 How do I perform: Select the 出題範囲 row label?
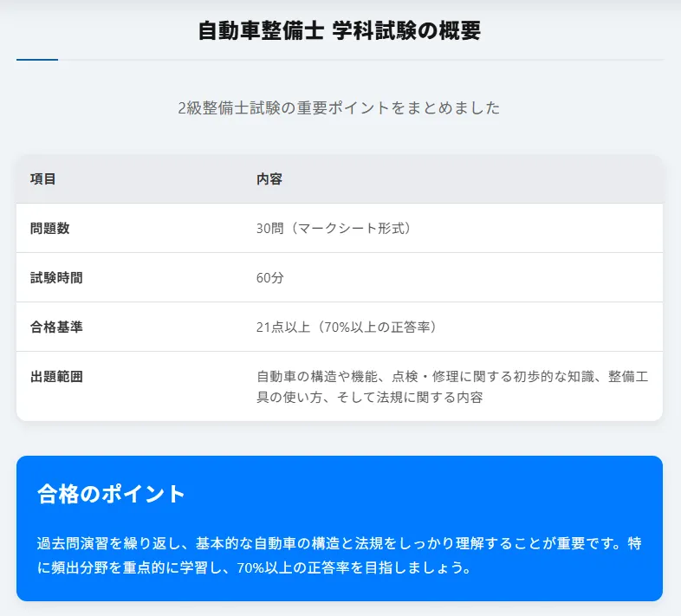56,376
